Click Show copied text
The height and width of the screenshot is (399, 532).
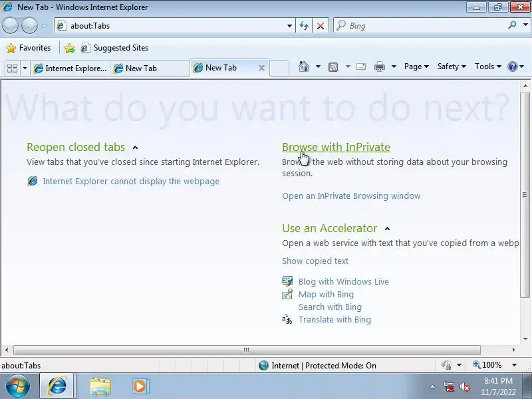coord(315,261)
